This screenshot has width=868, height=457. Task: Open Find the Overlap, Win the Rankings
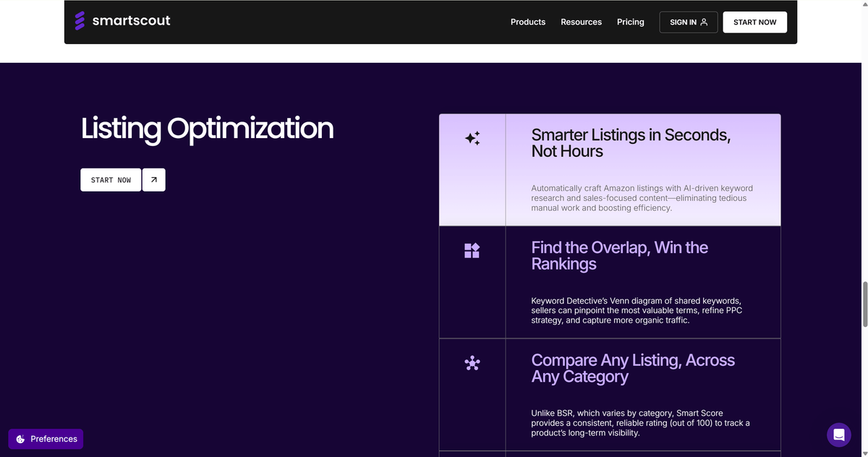tap(610, 282)
